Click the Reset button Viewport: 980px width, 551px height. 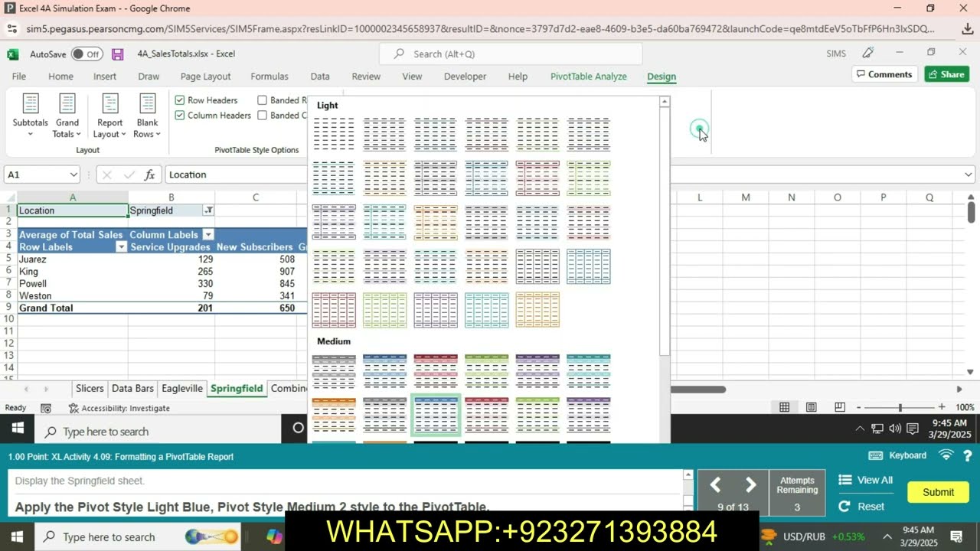tap(862, 506)
